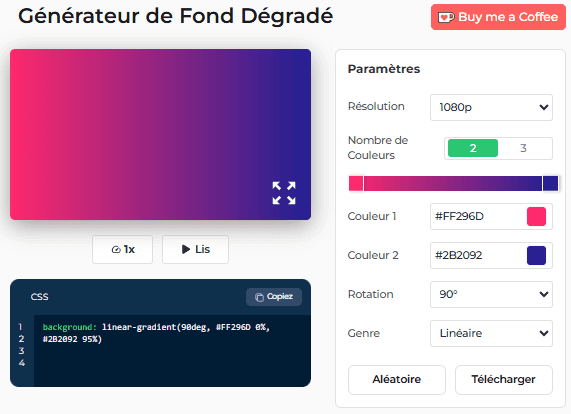Screen dimensions: 571x414
Task: Click the fullscreen expand arrows icon
Action: 284,193
